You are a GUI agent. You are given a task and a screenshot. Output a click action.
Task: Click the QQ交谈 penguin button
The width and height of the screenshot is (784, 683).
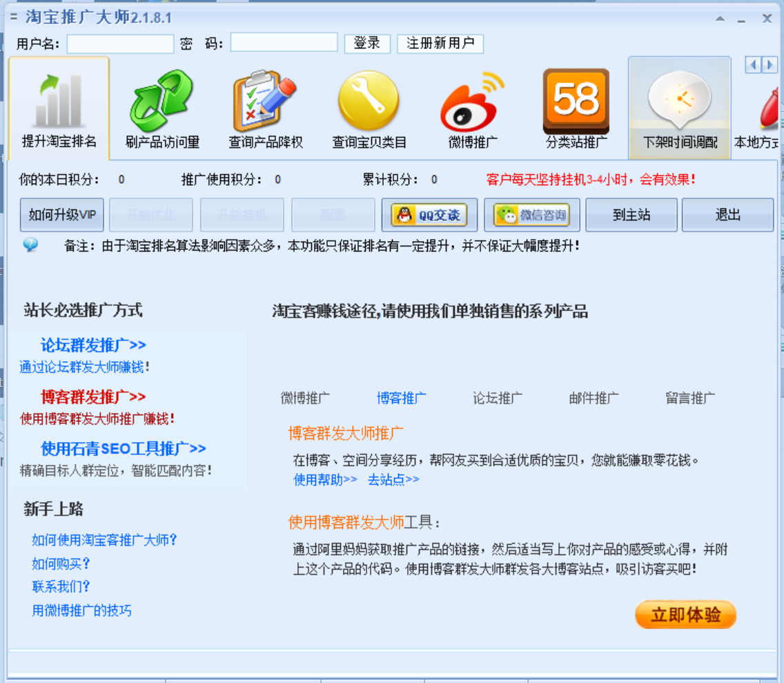pyautogui.click(x=429, y=215)
